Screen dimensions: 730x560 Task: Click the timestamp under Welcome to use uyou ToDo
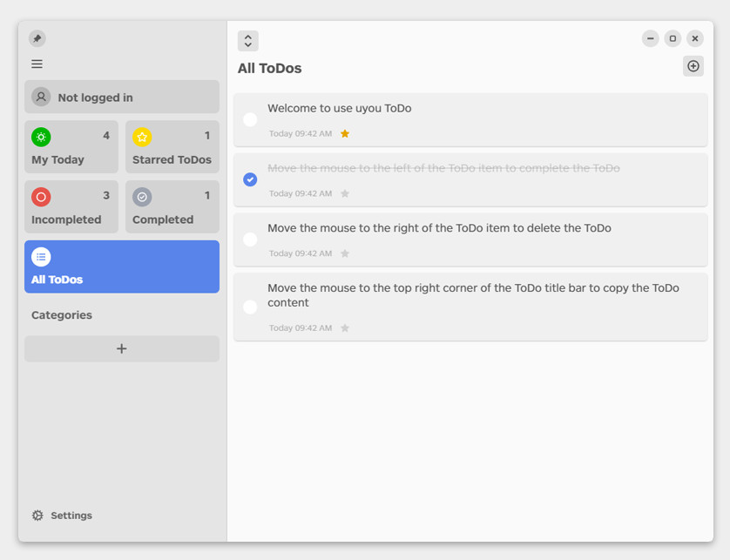(301, 134)
